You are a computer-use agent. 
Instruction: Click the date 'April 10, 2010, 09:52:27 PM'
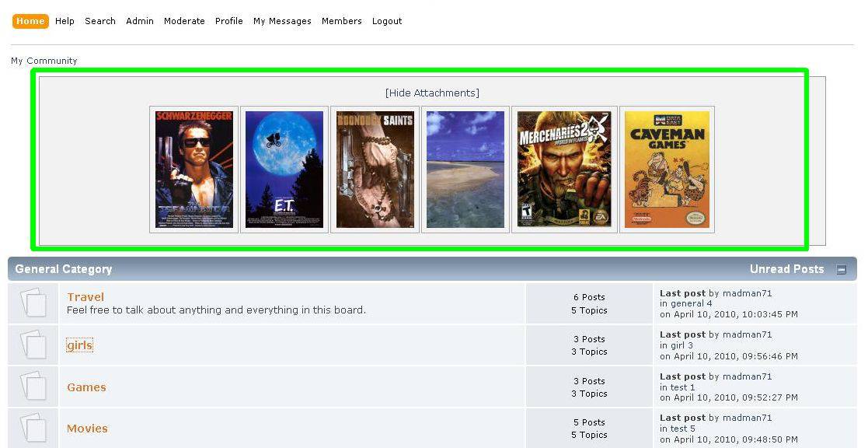(734, 397)
